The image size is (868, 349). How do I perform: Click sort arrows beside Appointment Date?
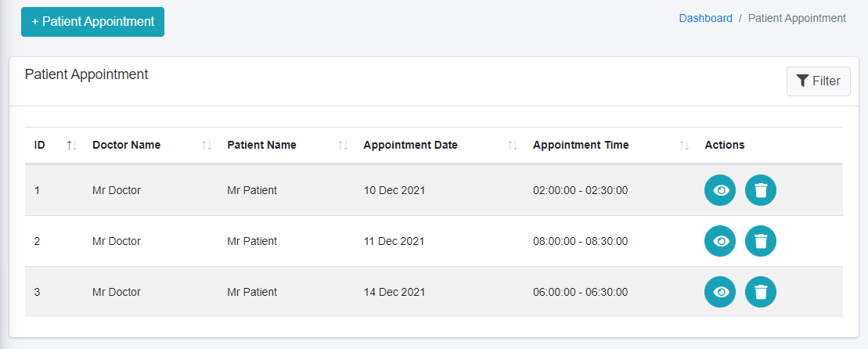[513, 145]
